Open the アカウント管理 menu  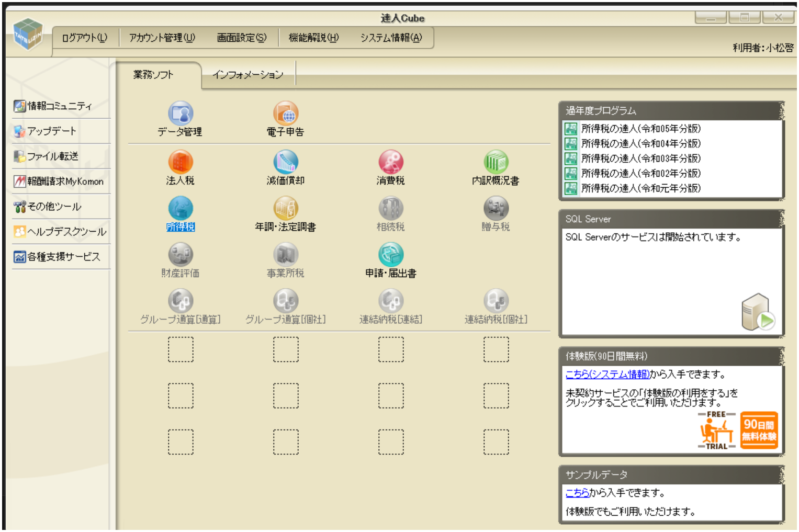click(162, 38)
